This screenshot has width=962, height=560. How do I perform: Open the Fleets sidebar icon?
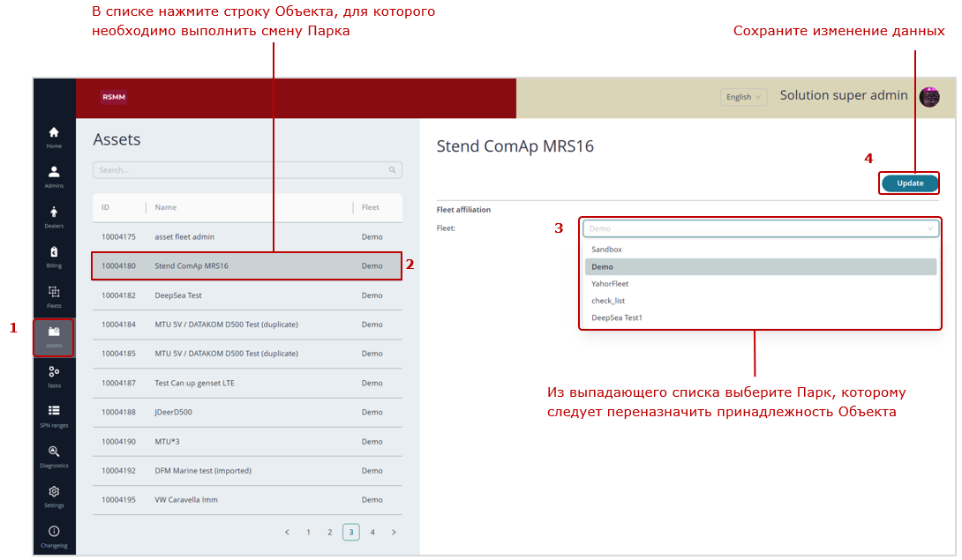[x=54, y=293]
